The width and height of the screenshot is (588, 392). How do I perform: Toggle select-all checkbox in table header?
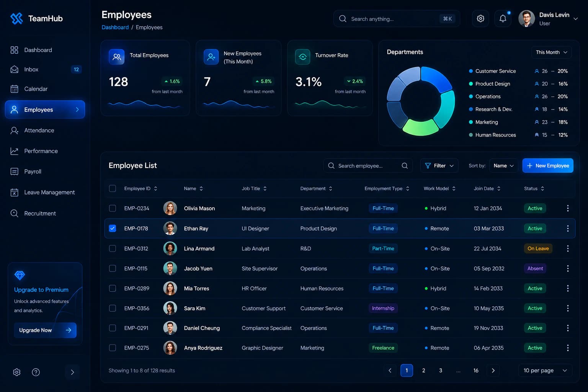point(113,188)
